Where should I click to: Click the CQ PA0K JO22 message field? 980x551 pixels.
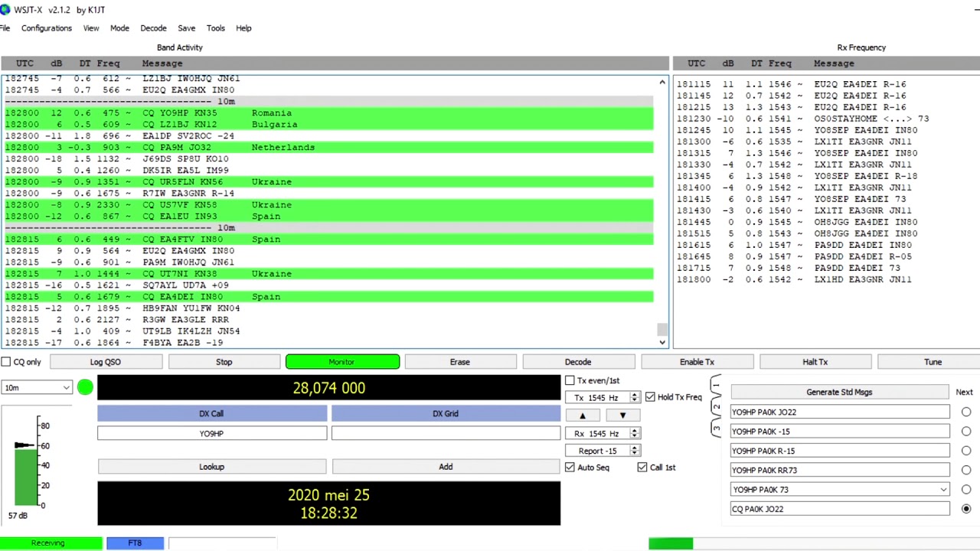click(x=839, y=509)
